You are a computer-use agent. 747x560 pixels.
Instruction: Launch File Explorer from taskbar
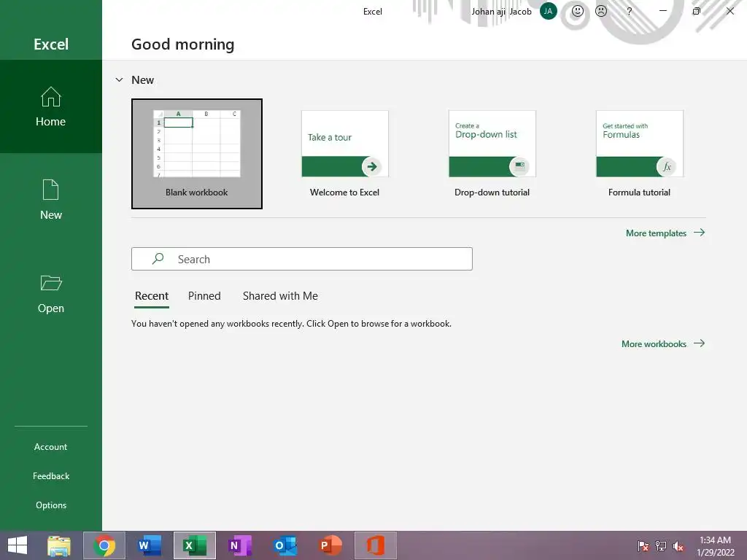click(x=59, y=545)
